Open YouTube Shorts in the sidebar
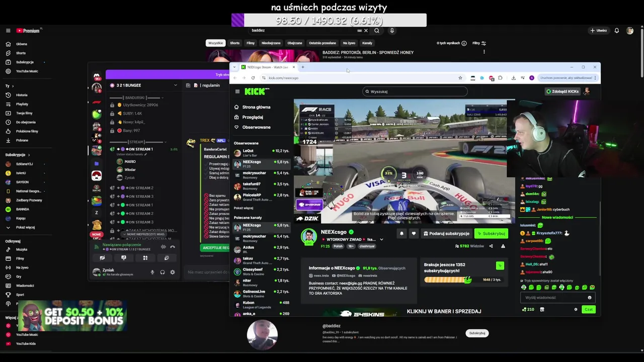 click(21, 53)
